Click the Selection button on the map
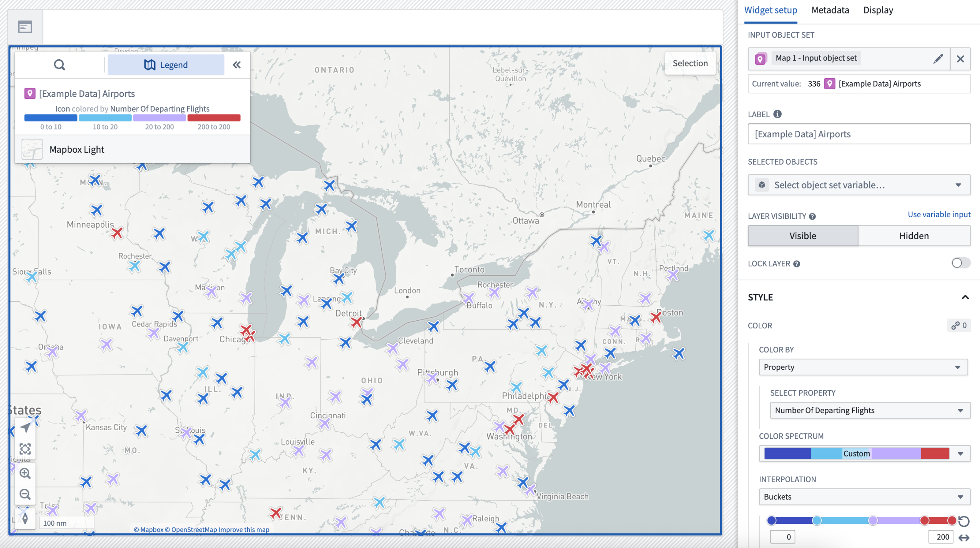980x548 pixels. click(690, 63)
